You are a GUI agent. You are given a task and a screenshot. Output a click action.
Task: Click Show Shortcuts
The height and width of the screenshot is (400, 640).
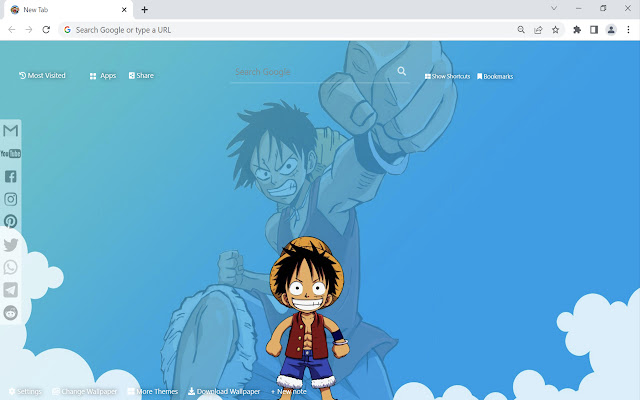tap(447, 76)
